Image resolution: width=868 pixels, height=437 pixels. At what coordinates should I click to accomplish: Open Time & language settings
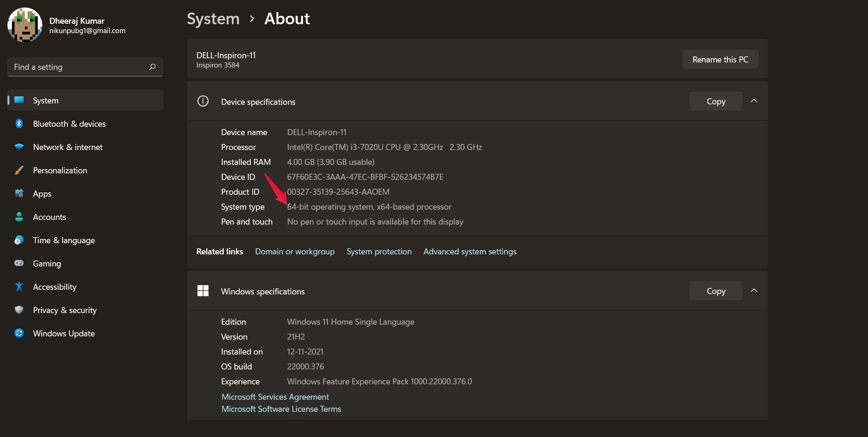point(85,240)
